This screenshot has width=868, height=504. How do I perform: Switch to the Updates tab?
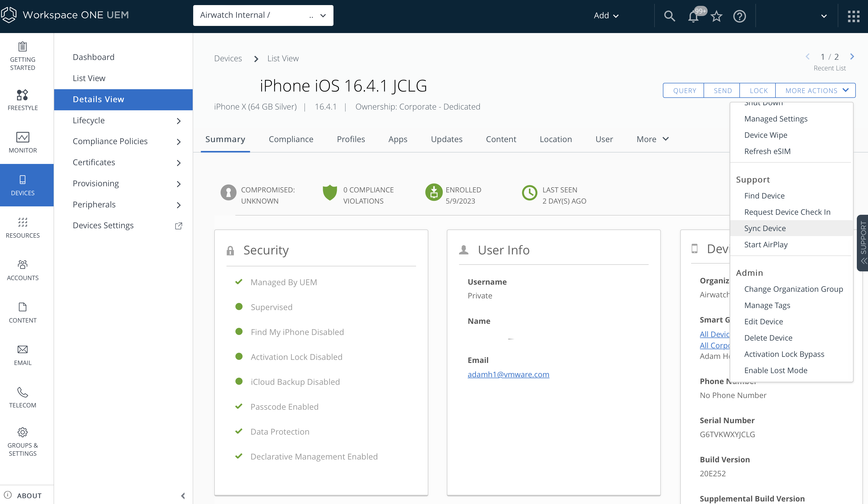[x=446, y=139]
